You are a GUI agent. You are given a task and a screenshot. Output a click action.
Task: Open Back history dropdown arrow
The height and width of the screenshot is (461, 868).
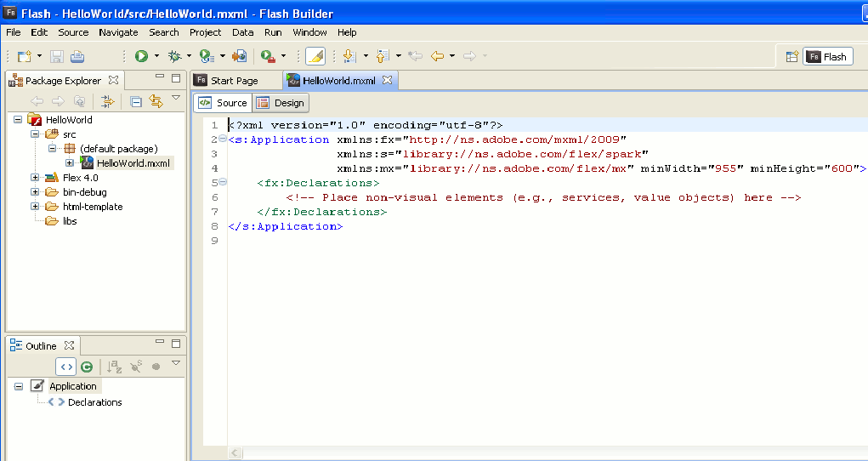452,56
